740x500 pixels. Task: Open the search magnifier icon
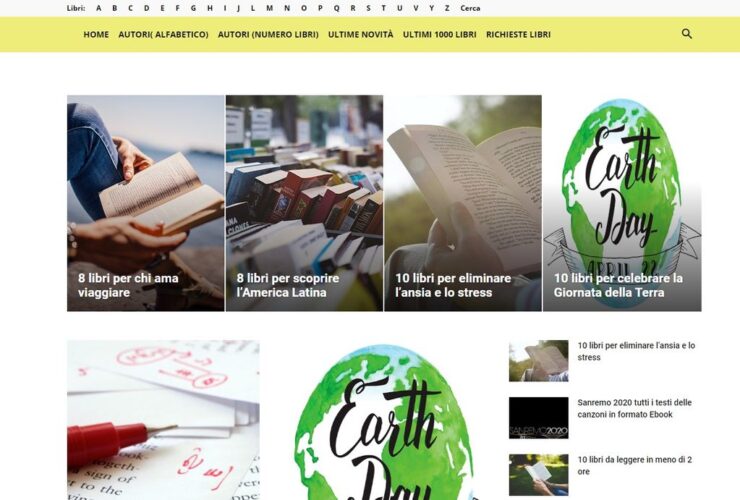(687, 34)
